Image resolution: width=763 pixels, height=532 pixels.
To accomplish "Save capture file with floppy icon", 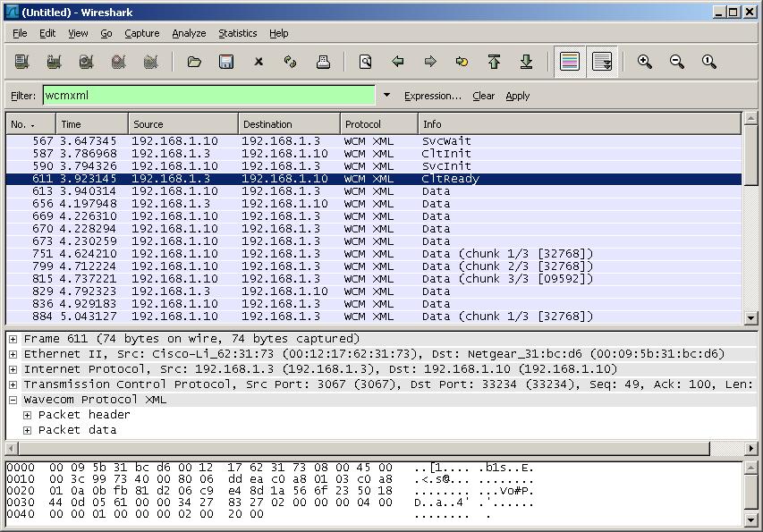I will pyautogui.click(x=226, y=62).
